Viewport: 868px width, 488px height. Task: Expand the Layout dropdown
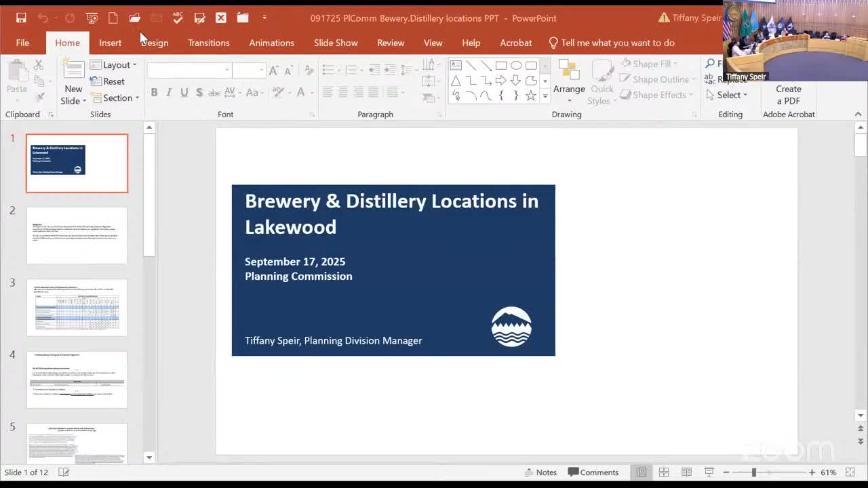(x=114, y=65)
